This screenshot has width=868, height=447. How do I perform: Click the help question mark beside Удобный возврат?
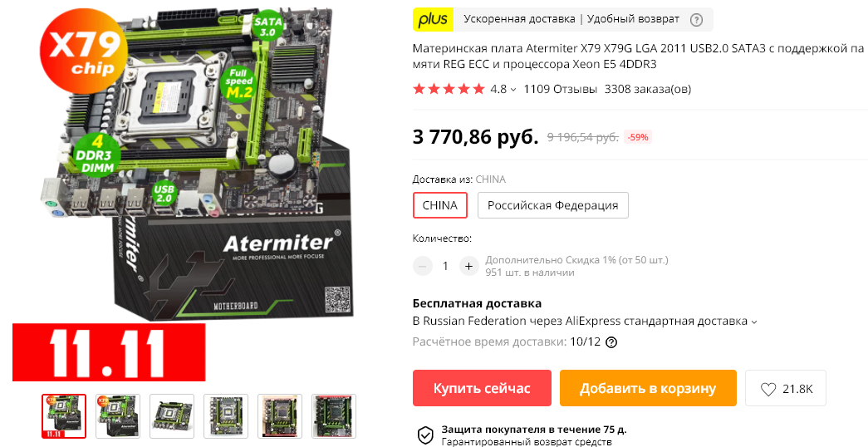696,20
